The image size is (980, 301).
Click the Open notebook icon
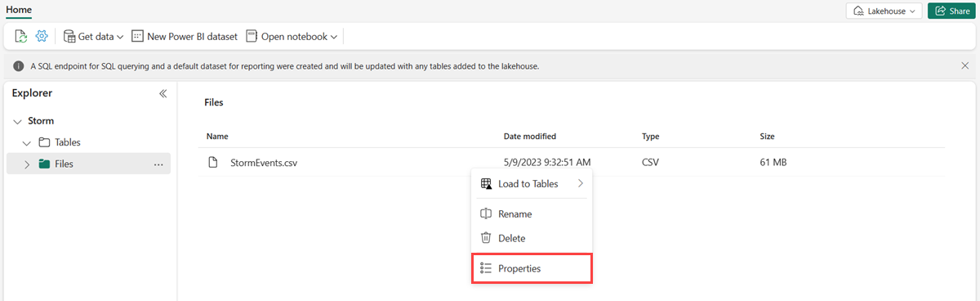(x=252, y=37)
